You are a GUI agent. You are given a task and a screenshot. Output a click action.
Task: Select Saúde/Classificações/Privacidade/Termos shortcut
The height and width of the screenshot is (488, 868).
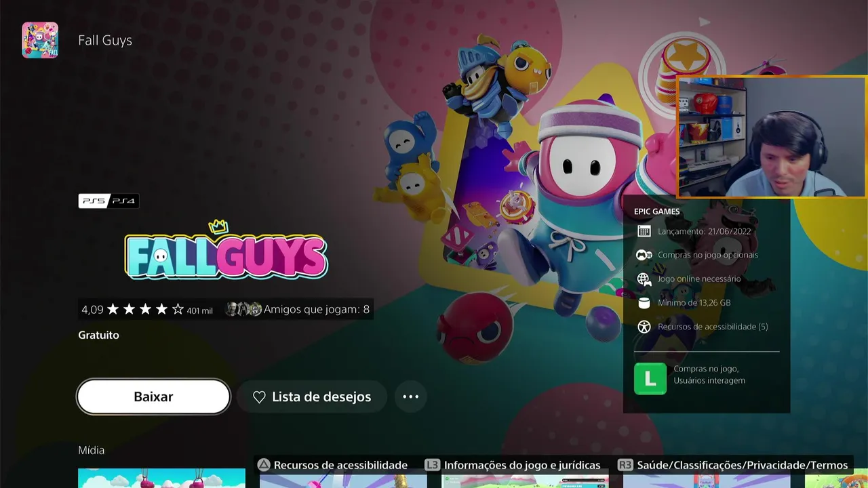click(743, 465)
